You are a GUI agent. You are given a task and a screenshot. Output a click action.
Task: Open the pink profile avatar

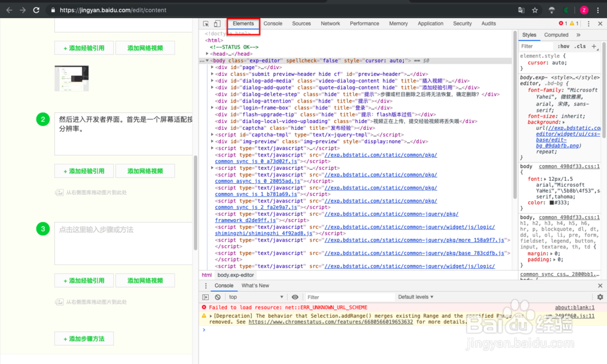pyautogui.click(x=584, y=10)
